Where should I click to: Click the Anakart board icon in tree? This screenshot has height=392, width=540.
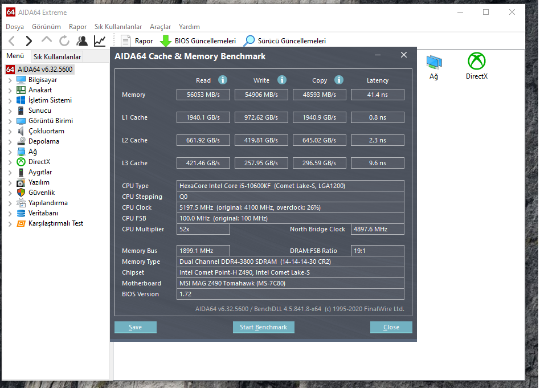(x=21, y=90)
